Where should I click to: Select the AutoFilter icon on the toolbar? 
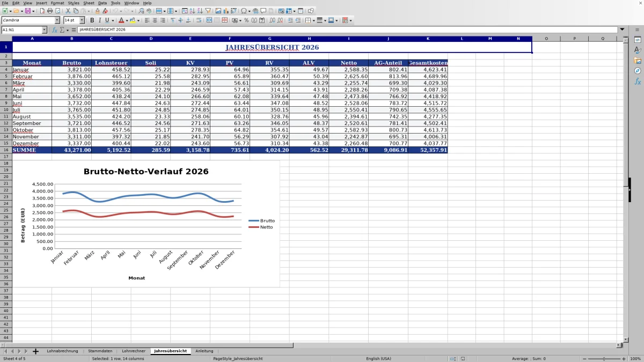click(x=208, y=9)
